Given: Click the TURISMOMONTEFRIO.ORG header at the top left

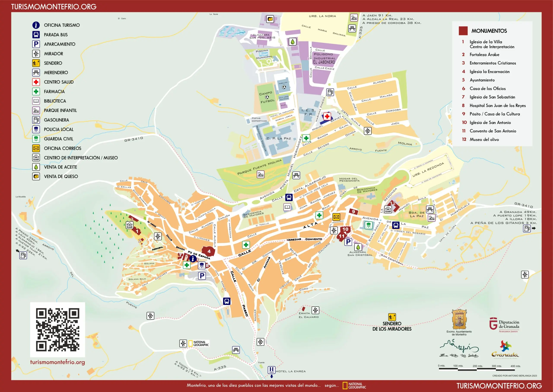Looking at the screenshot, I should click(54, 6).
